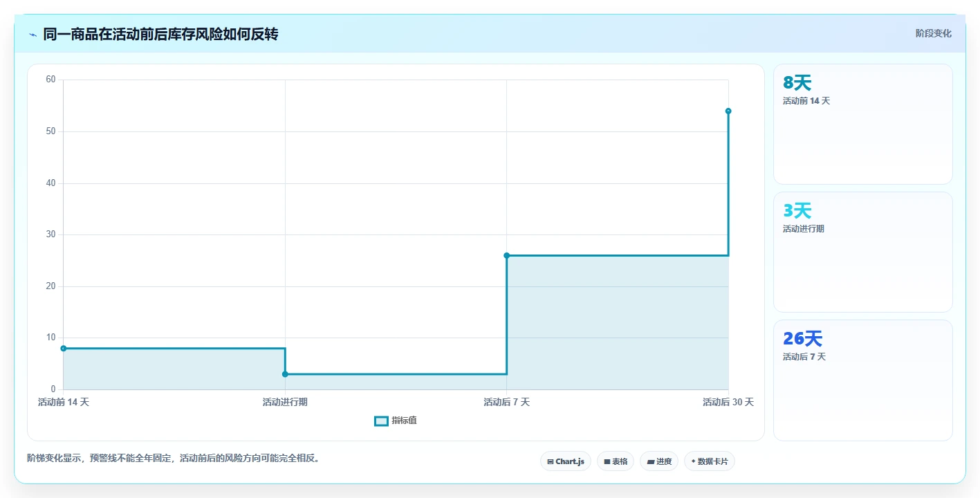Click the chart title 同一商品在活动前后库存风险如何反转
Viewport: 980px width, 498px height.
point(160,34)
